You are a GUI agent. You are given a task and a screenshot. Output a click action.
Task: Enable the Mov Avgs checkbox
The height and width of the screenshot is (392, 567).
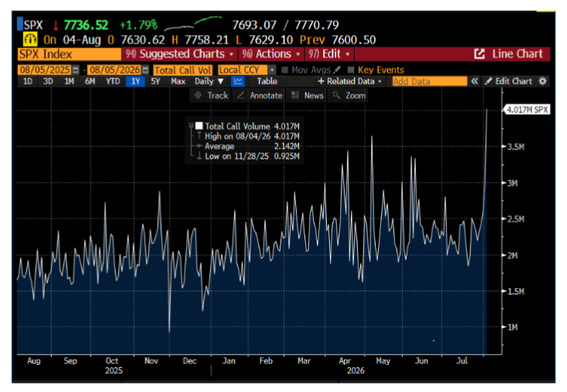coord(284,70)
